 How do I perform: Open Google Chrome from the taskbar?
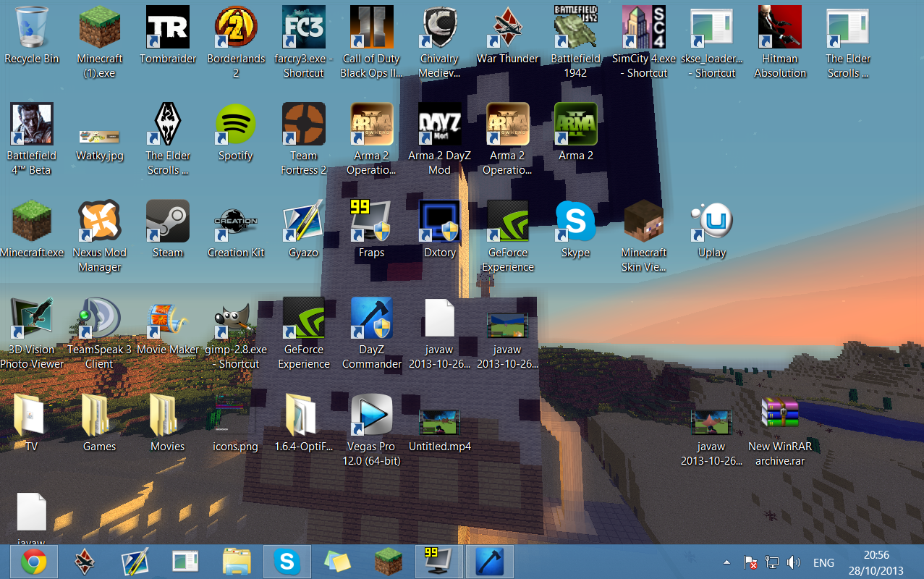click(x=34, y=562)
